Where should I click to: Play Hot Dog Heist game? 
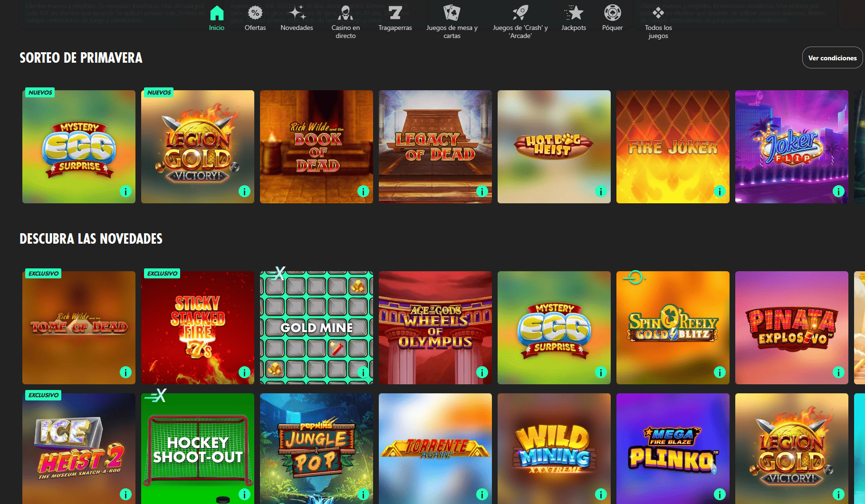(x=554, y=147)
